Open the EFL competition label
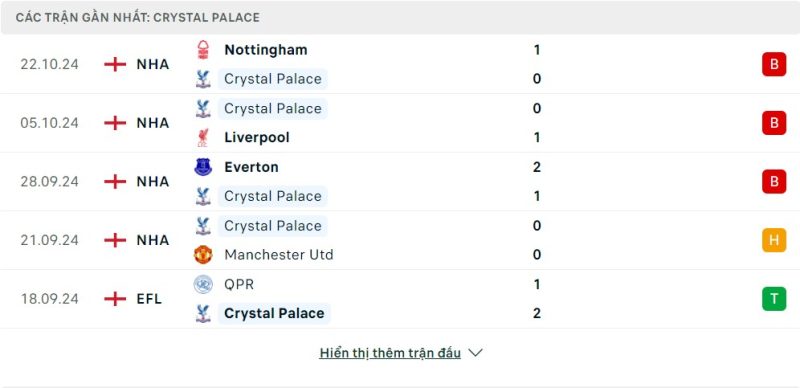800x388 pixels. tap(149, 299)
